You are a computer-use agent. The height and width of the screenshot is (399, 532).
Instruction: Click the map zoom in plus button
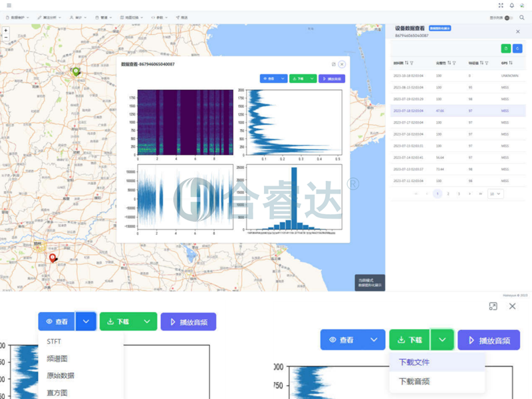coord(6,31)
